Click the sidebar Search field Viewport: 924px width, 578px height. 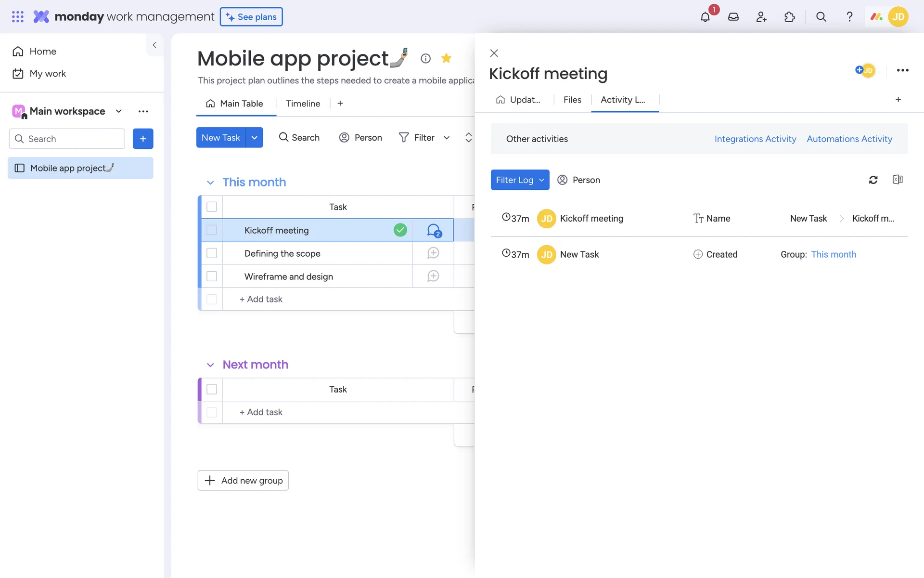pyautogui.click(x=67, y=139)
